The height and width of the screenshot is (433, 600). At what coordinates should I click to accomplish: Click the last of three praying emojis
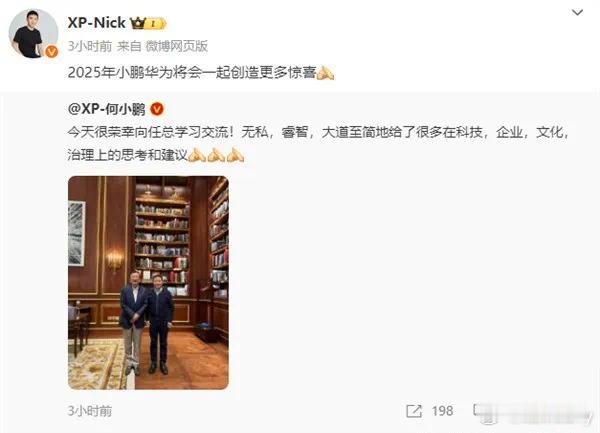[x=235, y=155]
